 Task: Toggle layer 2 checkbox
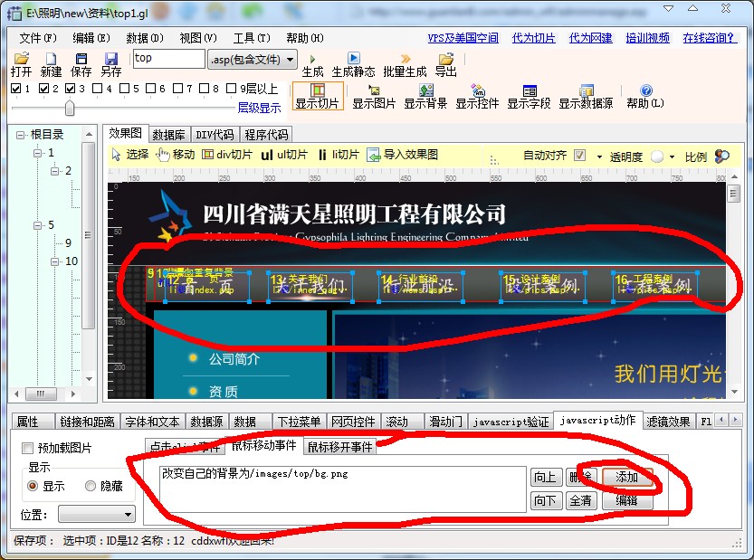click(x=43, y=89)
